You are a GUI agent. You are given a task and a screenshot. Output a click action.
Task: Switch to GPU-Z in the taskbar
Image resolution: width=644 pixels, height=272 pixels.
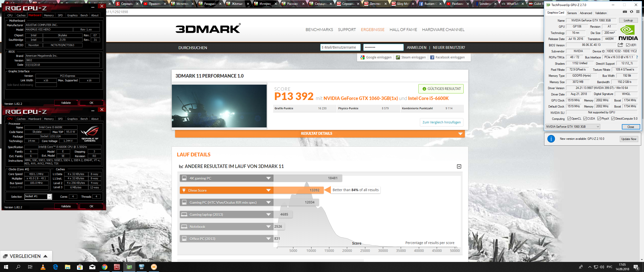(129, 267)
